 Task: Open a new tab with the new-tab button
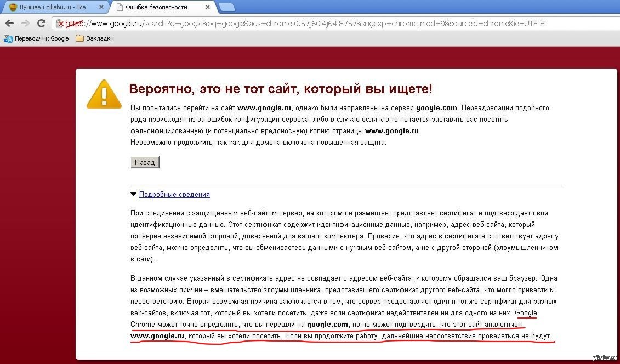226,7
